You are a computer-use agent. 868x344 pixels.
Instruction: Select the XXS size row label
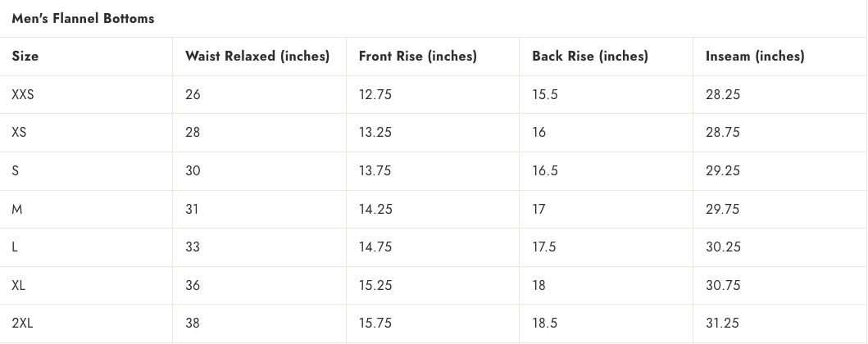click(x=23, y=94)
